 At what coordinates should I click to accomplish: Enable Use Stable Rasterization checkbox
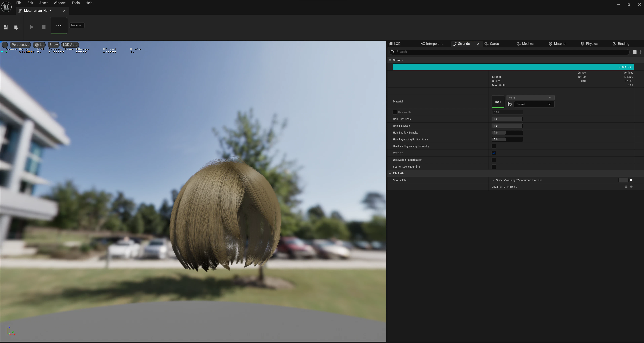494,160
